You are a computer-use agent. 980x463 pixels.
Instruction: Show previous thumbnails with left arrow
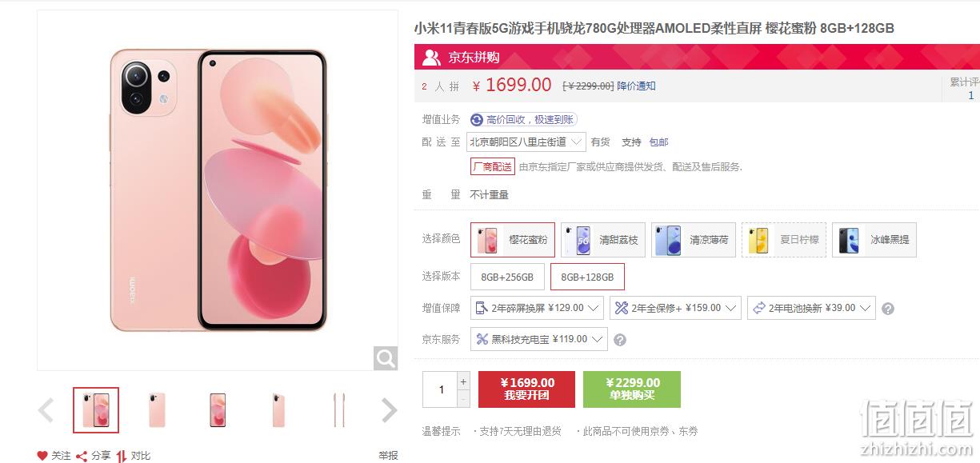(46, 410)
